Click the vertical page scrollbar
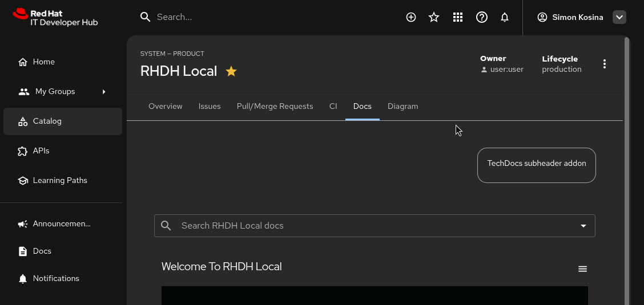This screenshot has height=305, width=644. coord(627,171)
